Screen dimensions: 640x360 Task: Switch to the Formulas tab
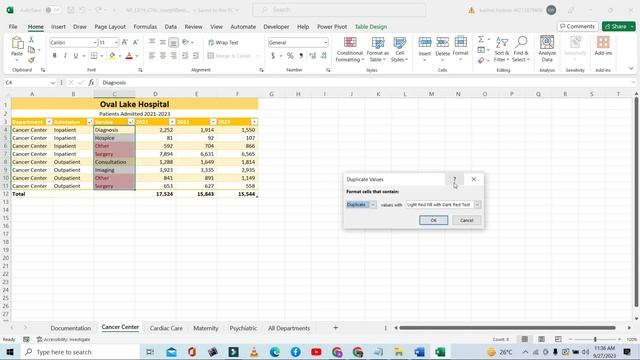[145, 27]
